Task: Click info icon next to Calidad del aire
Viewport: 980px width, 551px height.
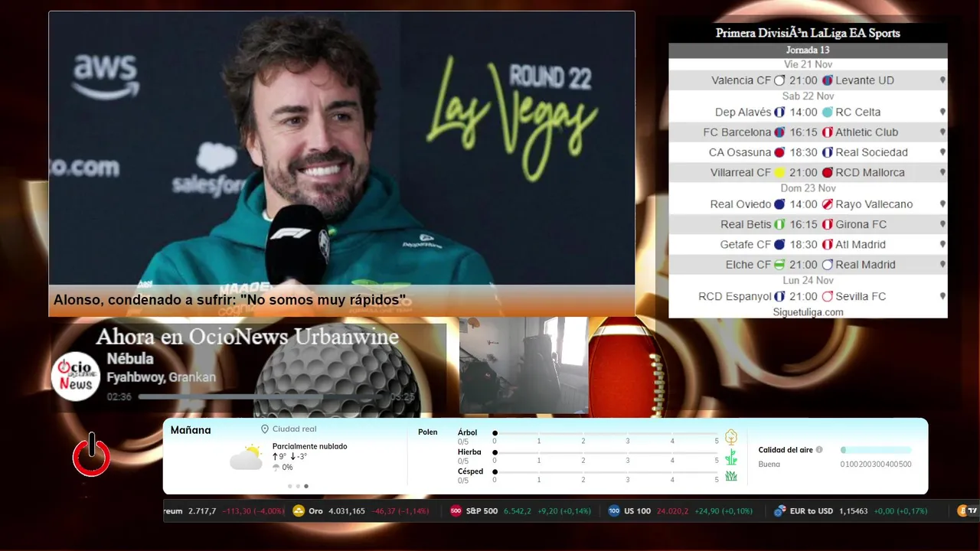Action: pyautogui.click(x=819, y=450)
